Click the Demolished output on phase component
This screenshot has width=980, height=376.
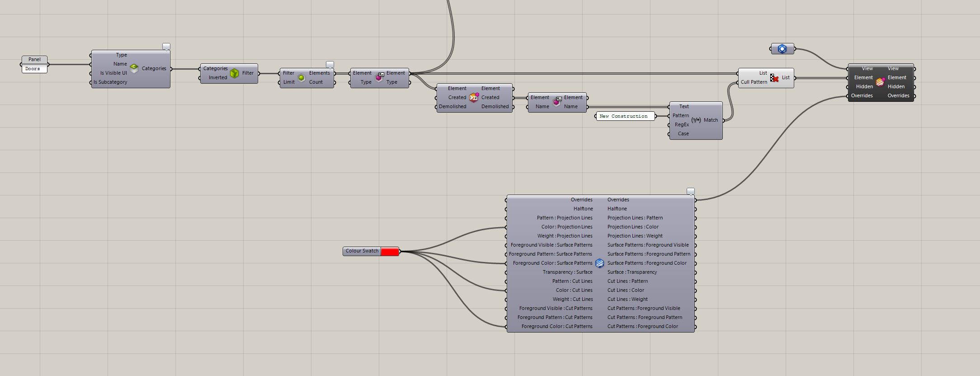495,106
